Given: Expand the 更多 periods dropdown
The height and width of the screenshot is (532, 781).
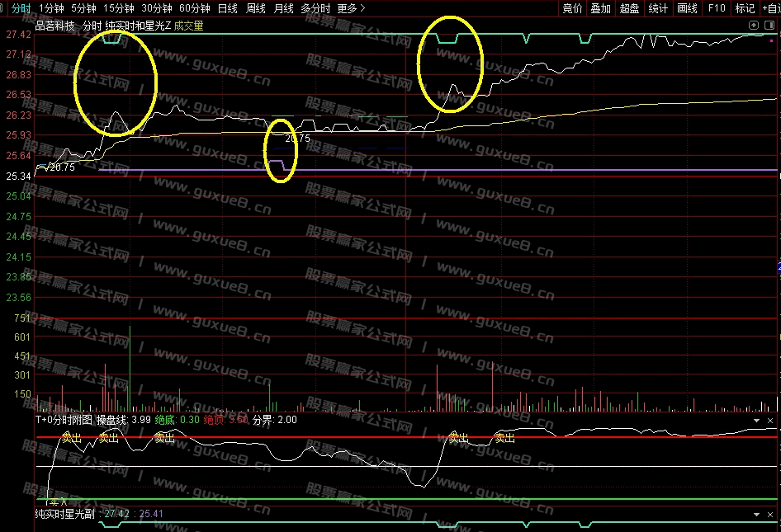Looking at the screenshot, I should tap(351, 8).
